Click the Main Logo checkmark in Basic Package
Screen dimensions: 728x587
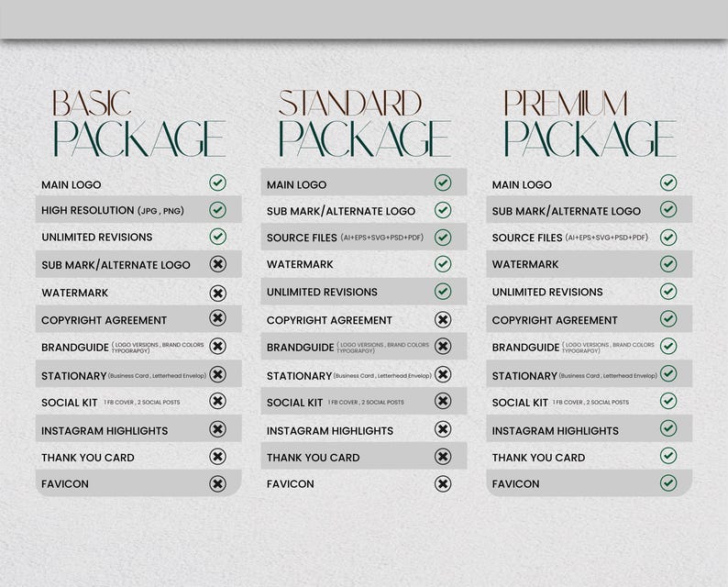coord(217,183)
